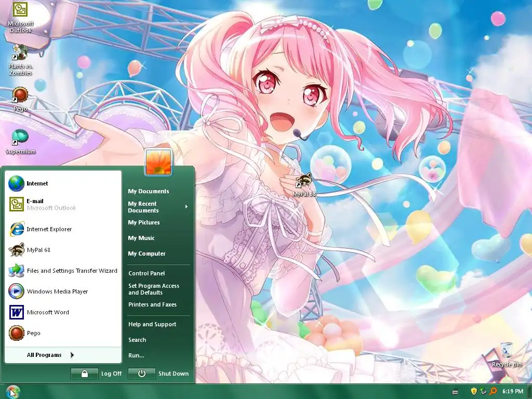Viewport: 532px width, 399px height.
Task: Launch MyPal 68 from the Start menu list
Action: coord(63,250)
